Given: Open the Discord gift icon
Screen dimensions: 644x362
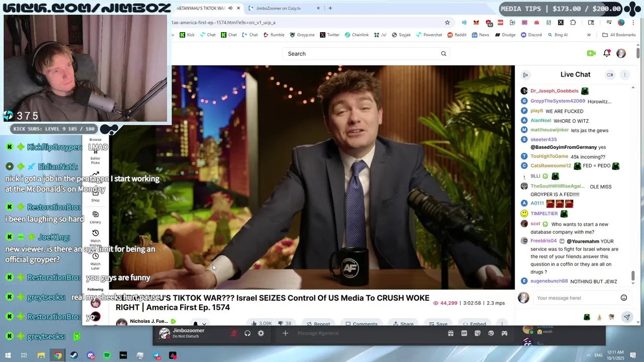Looking at the screenshot, I should [x=450, y=333].
